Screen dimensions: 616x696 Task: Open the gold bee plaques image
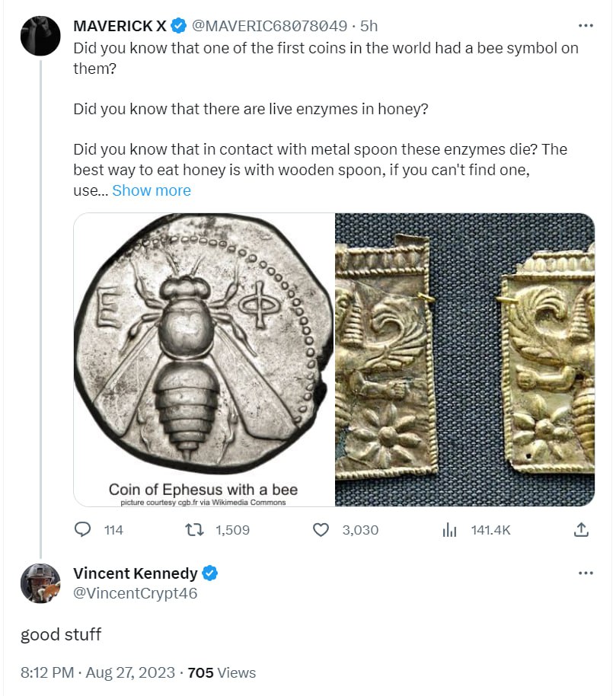click(x=464, y=359)
